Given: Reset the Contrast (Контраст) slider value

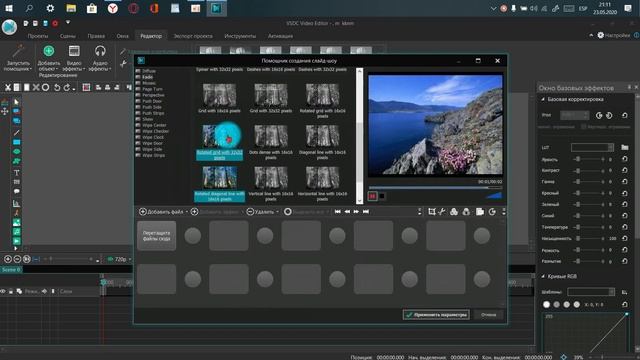Looking at the screenshot, I should (624, 170).
